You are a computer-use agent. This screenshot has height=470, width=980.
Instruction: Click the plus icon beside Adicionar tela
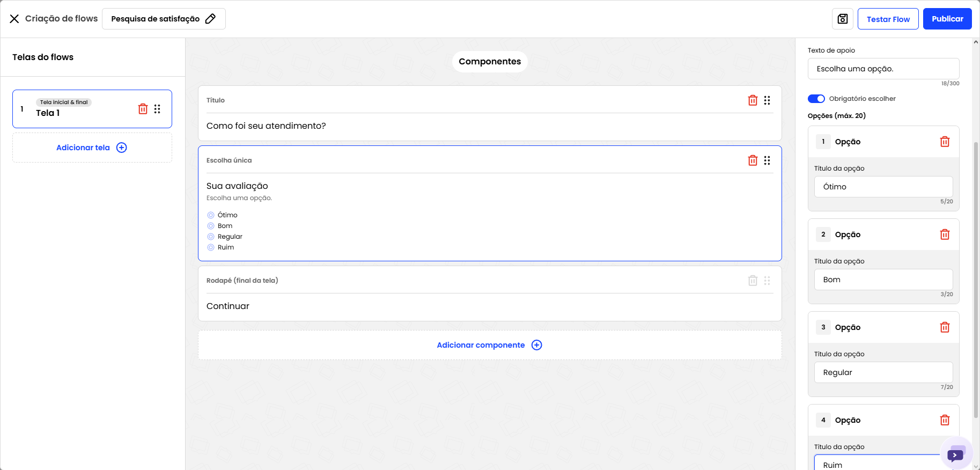click(122, 148)
